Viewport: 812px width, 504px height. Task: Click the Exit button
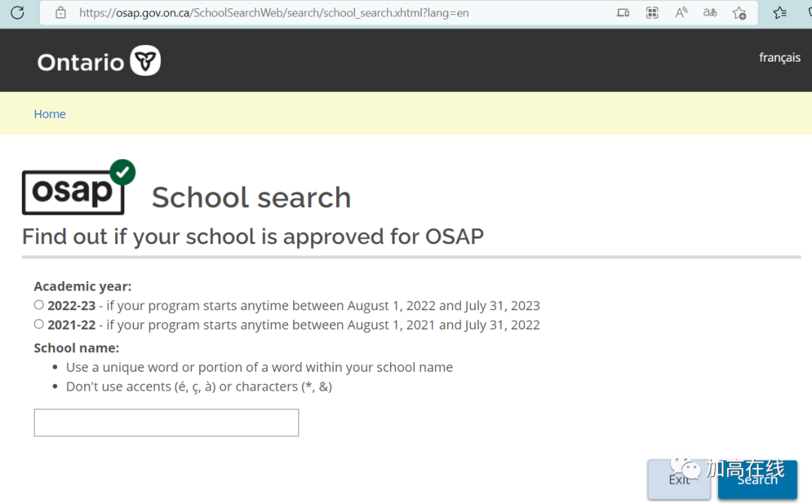[x=678, y=479]
